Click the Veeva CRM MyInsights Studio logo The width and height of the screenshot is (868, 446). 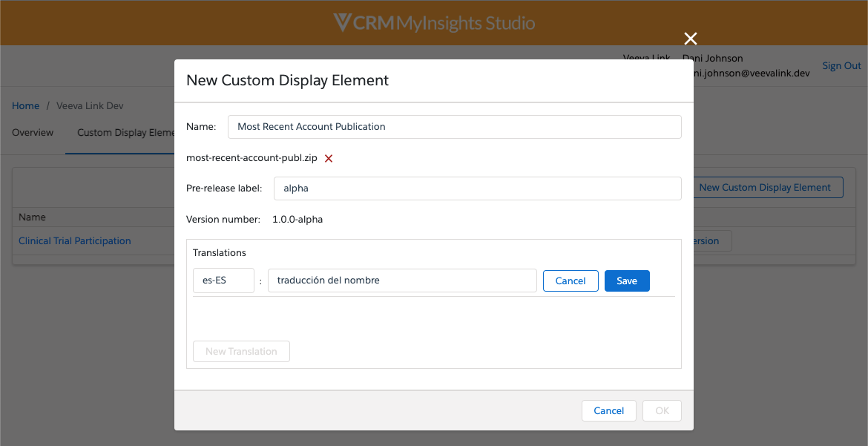point(434,23)
